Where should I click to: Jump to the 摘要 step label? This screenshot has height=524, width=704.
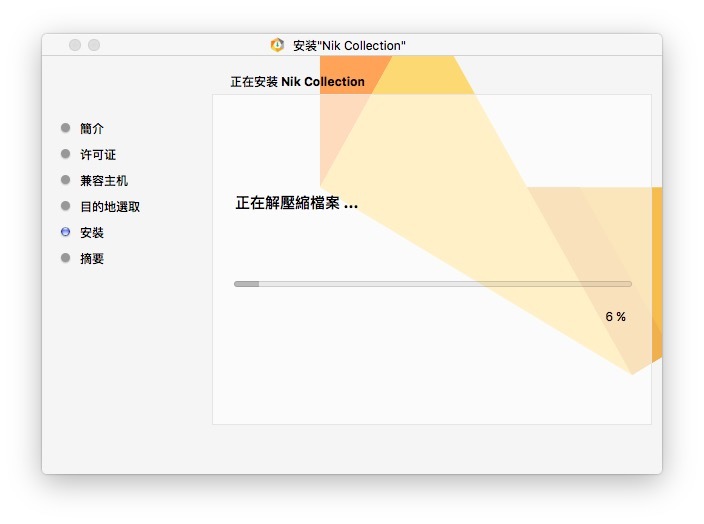pos(92,259)
